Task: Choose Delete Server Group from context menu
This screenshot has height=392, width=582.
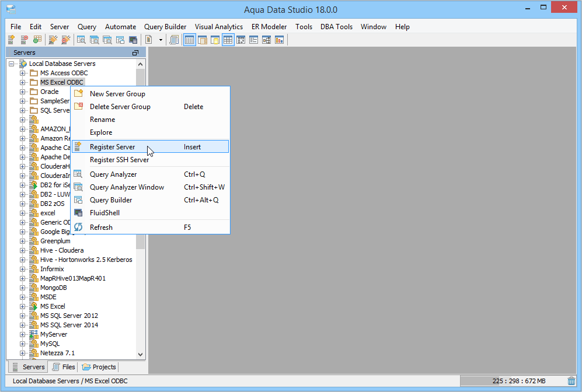Action: click(151, 106)
